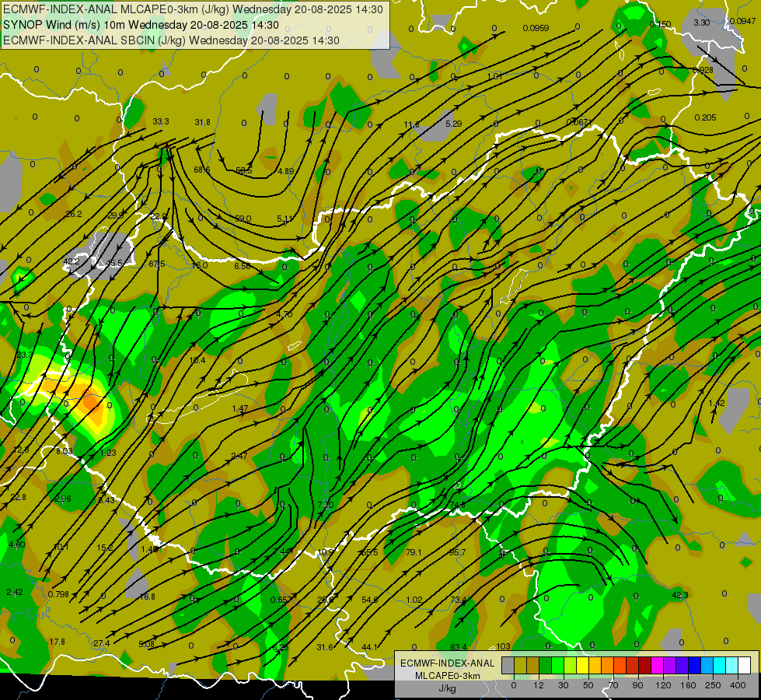Click the map value 22.8
Screen dimensions: 761x700
pos(19,497)
